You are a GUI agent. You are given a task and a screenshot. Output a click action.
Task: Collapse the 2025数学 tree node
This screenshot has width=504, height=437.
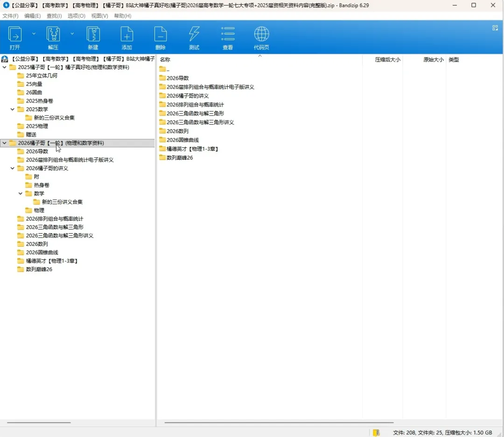[13, 109]
